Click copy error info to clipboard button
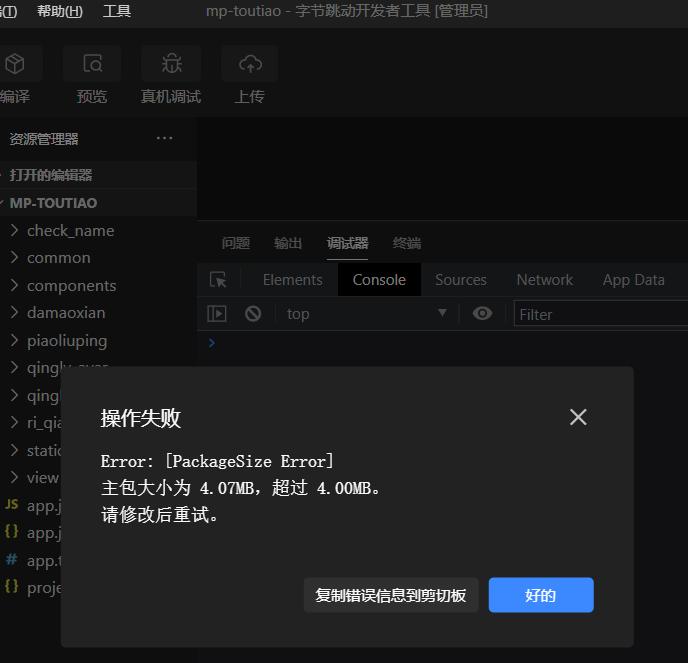 point(391,595)
